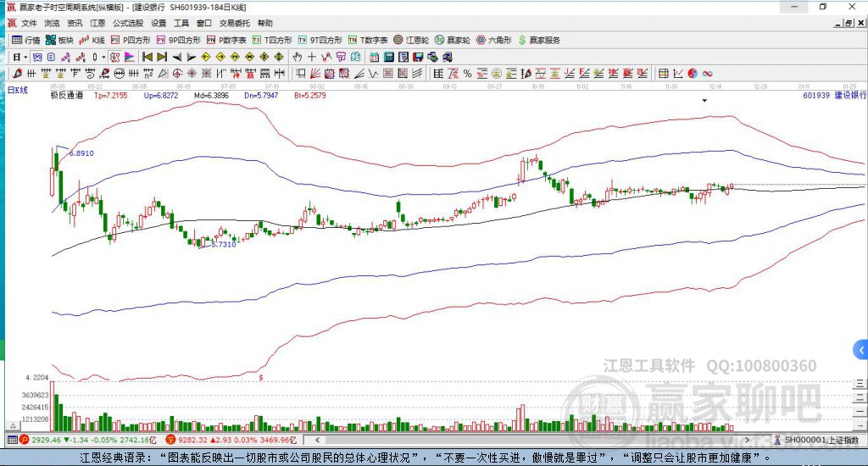The width and height of the screenshot is (868, 466).
Task: Click the black left arrow icon
Action: click(x=176, y=57)
